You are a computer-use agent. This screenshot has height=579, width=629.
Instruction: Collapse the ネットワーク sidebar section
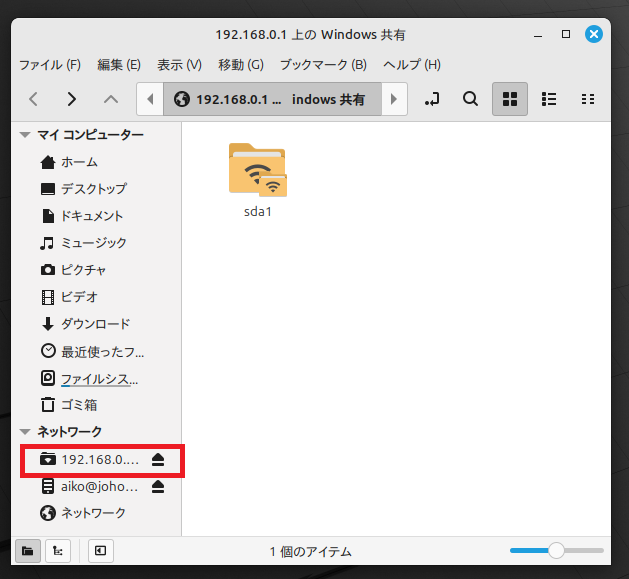pyautogui.click(x=25, y=432)
